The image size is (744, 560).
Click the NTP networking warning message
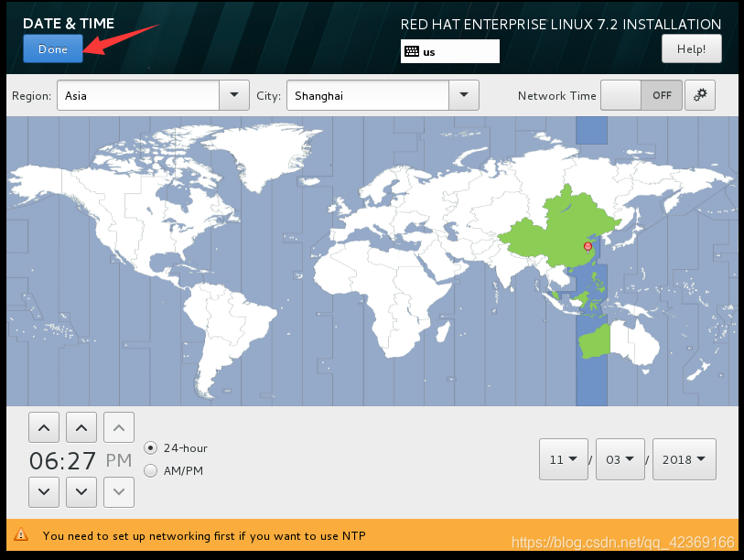pos(204,536)
